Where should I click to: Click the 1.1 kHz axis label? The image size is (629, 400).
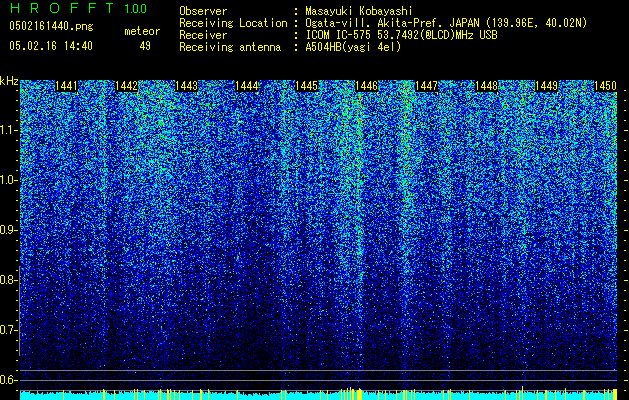(x=8, y=130)
